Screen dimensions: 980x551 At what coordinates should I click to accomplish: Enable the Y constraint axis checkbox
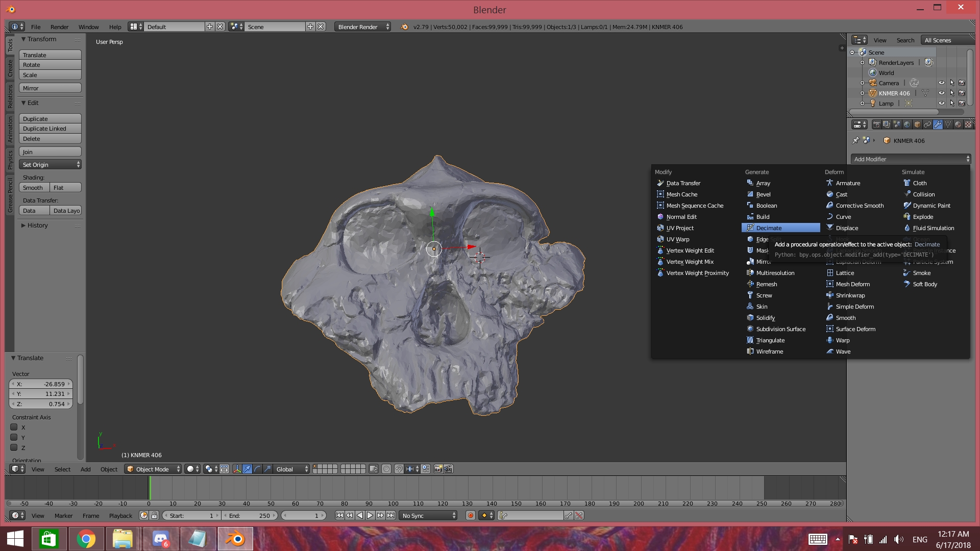click(x=14, y=437)
